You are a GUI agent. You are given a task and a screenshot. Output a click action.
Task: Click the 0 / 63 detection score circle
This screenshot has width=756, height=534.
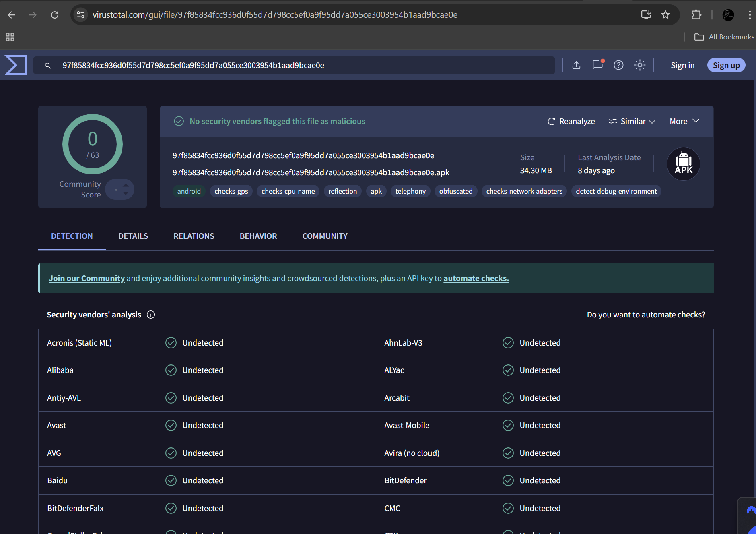coord(93,144)
